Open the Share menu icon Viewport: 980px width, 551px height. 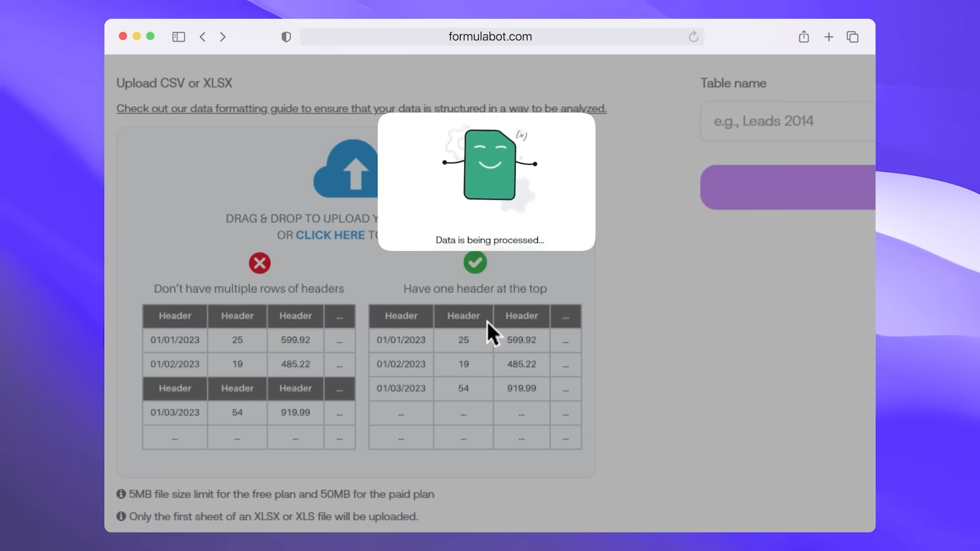click(803, 36)
